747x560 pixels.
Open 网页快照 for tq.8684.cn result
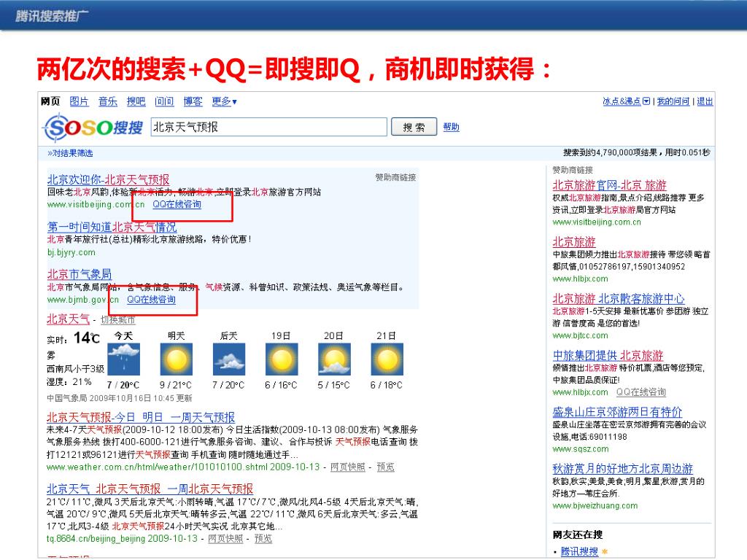tap(225, 539)
